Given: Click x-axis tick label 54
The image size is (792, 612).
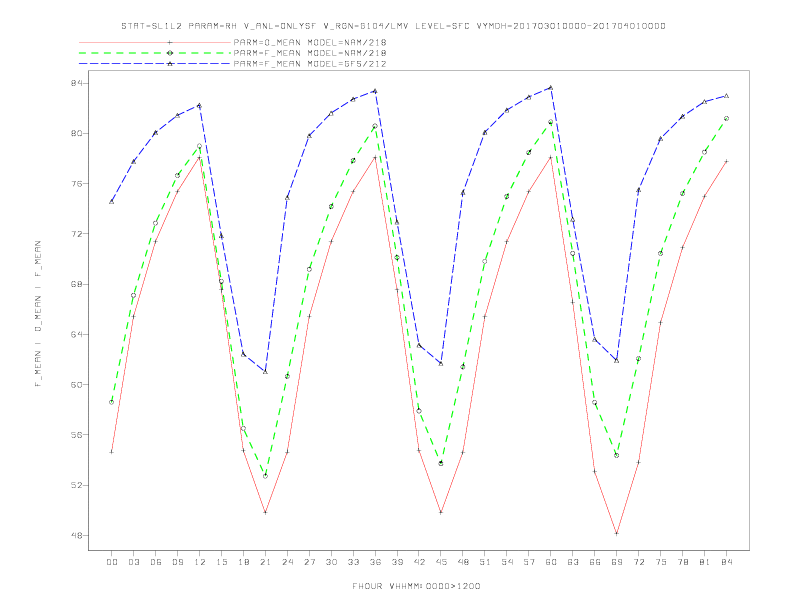Looking at the screenshot, I should tap(507, 562).
